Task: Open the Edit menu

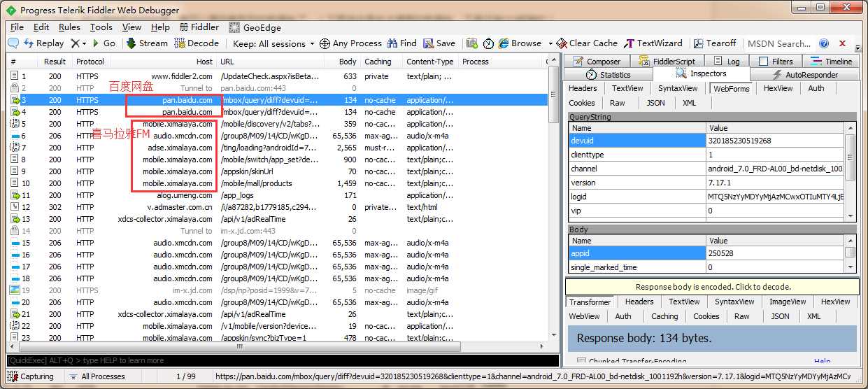Action: 41,27
